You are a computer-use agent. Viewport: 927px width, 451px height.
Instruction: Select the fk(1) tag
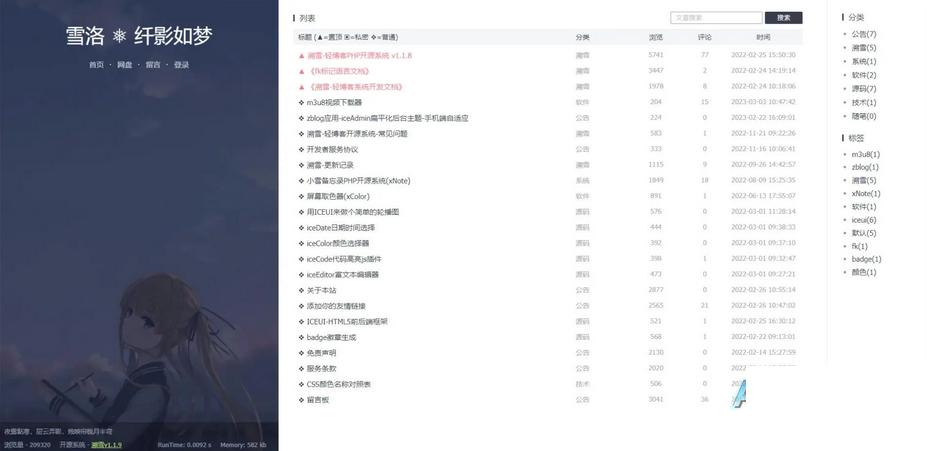coord(860,246)
